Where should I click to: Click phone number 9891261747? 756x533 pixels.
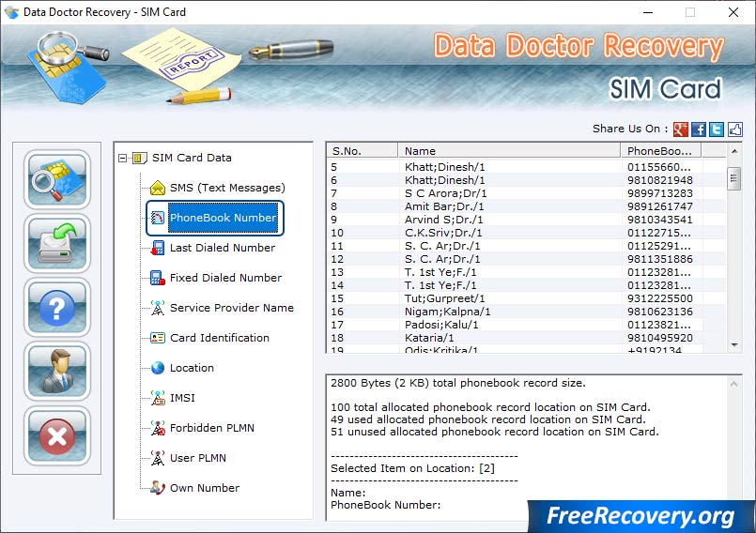click(659, 206)
